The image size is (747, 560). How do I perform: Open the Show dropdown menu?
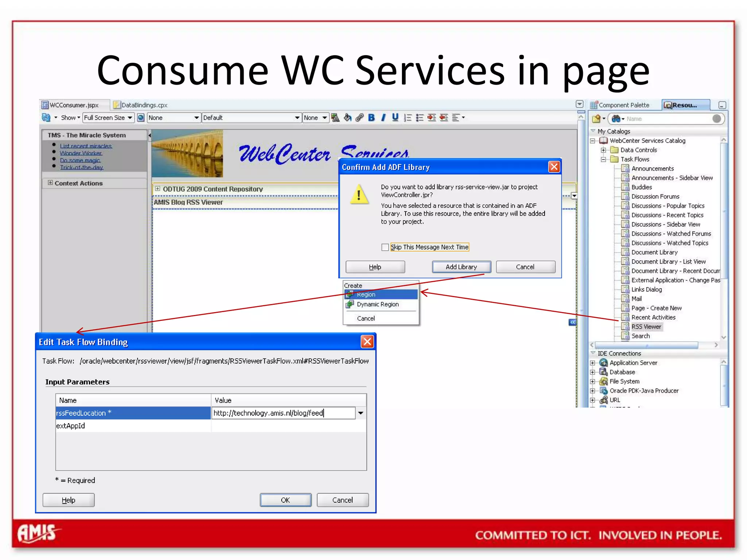(x=70, y=117)
